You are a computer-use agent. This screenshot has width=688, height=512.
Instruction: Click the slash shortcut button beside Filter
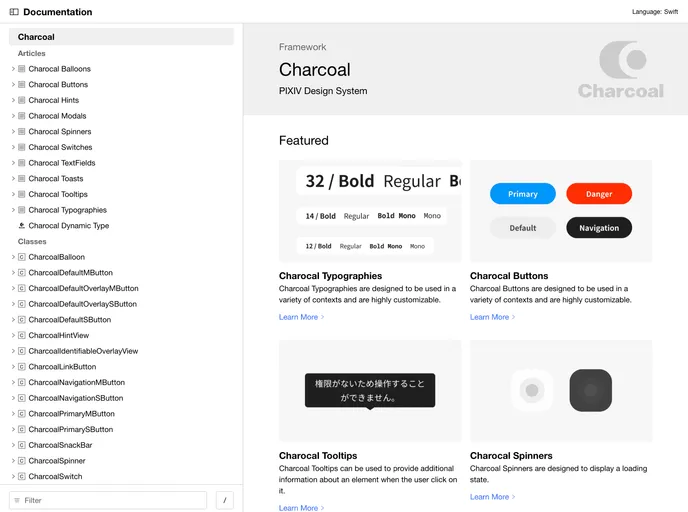pos(225,500)
